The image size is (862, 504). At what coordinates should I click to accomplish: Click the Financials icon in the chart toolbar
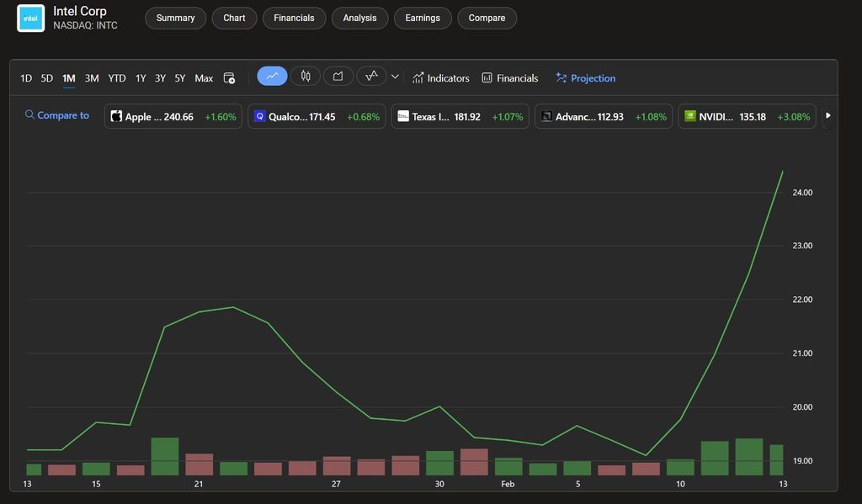[509, 77]
